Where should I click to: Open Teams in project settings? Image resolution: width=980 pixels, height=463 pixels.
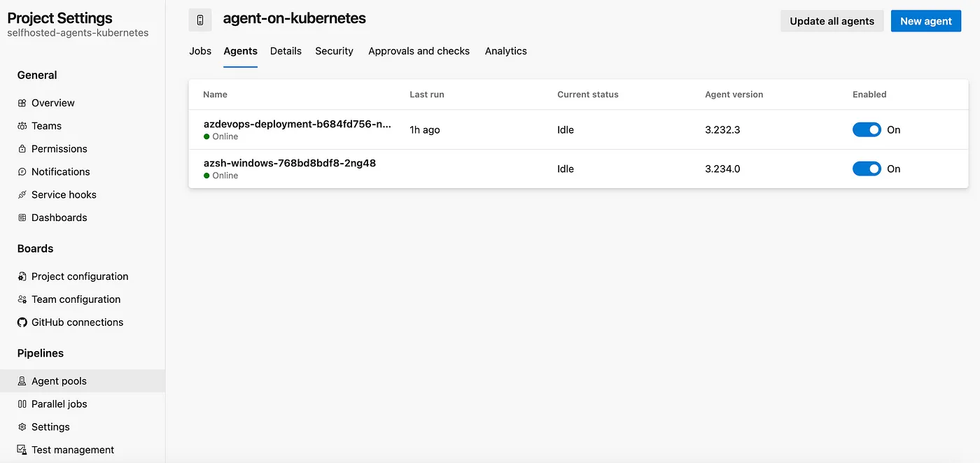click(x=46, y=126)
